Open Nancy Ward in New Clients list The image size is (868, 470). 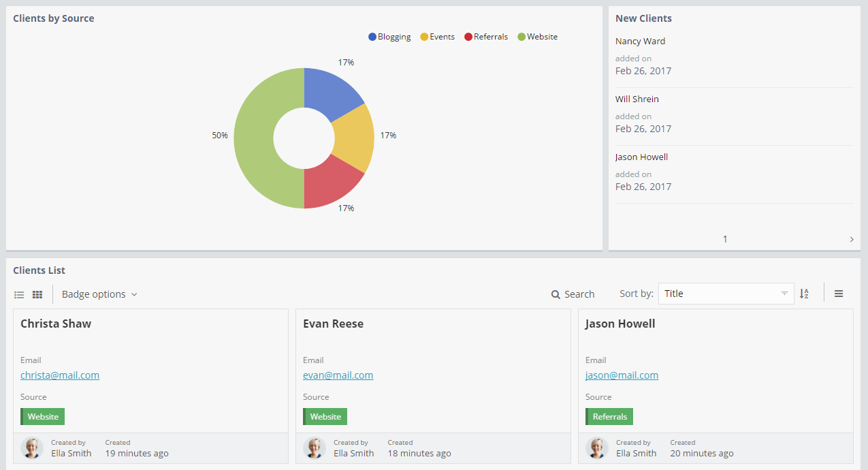640,41
